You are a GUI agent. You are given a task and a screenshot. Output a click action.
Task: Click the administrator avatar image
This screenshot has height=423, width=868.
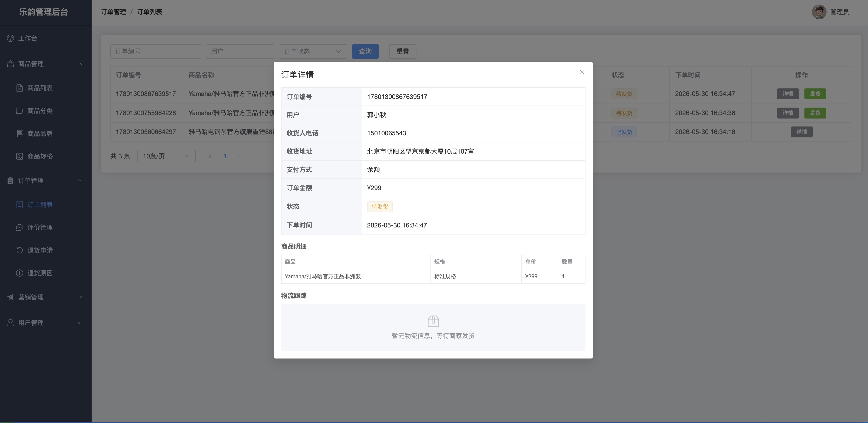click(x=819, y=12)
